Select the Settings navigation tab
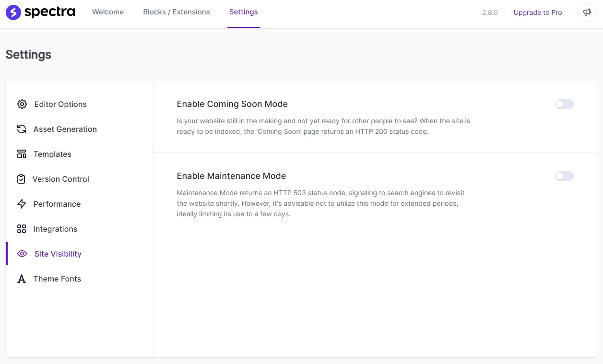This screenshot has width=603, height=364. click(x=243, y=12)
